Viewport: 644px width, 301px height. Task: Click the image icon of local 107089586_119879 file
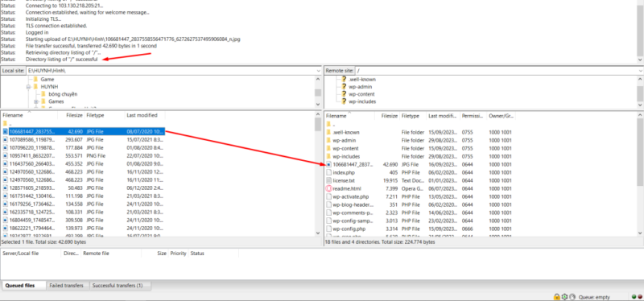[5, 139]
